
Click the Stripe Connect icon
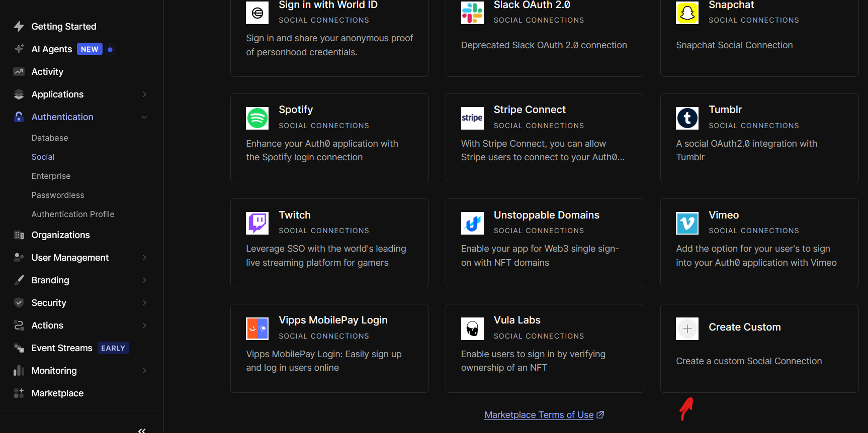coord(472,118)
